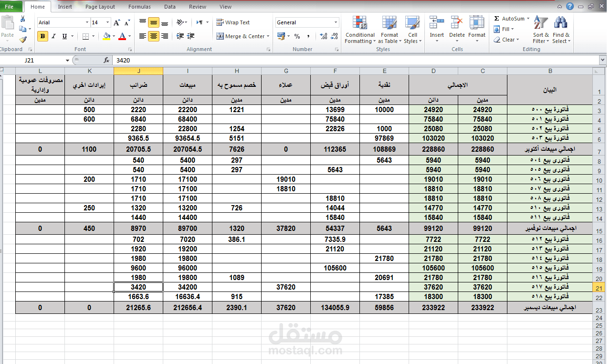
Task: Open Find & Select menu
Action: click(561, 30)
